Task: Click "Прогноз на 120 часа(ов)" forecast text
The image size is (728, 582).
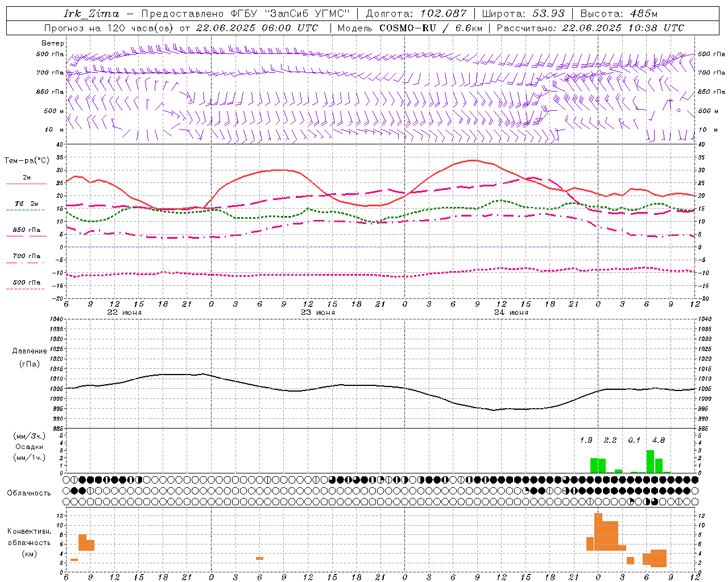Action: pyautogui.click(x=109, y=28)
